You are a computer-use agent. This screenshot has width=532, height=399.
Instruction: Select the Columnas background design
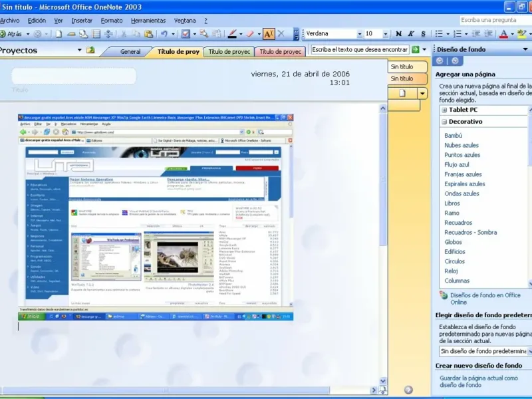point(457,281)
